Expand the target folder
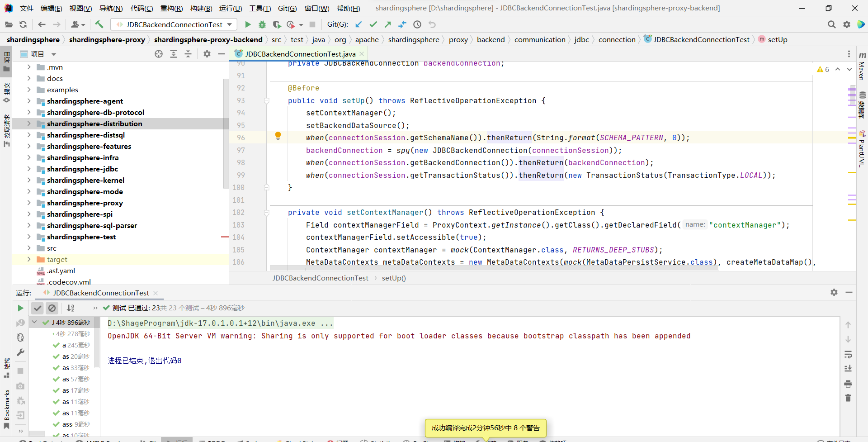 coord(29,259)
